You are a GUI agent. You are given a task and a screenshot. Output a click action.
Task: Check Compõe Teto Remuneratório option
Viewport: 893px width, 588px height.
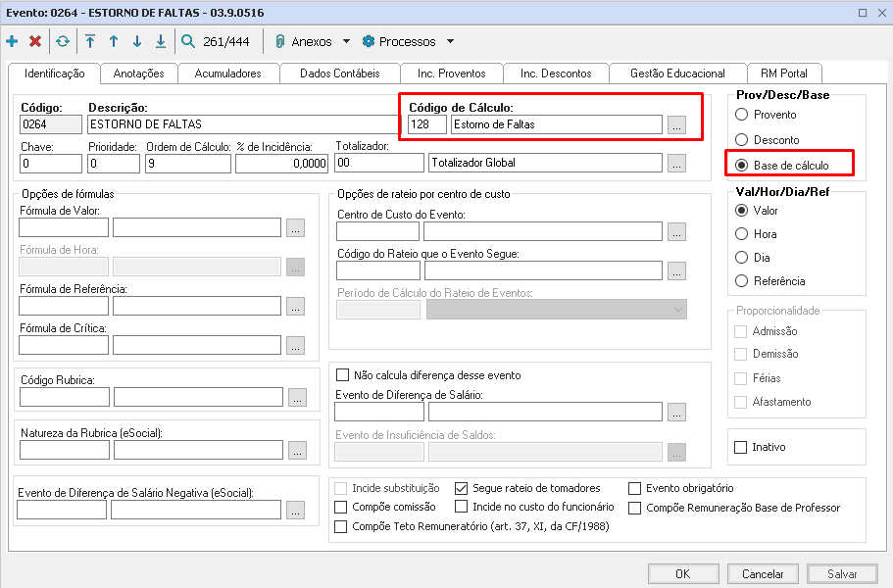click(x=340, y=526)
